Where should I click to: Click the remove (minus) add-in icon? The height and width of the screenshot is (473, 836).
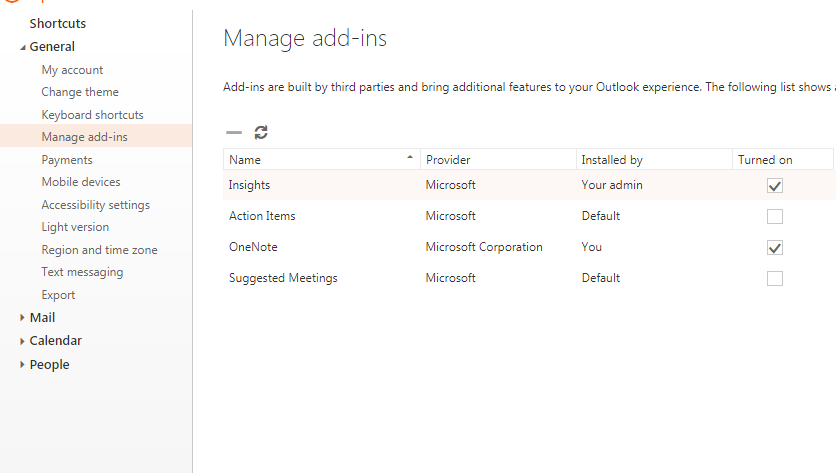coord(234,132)
